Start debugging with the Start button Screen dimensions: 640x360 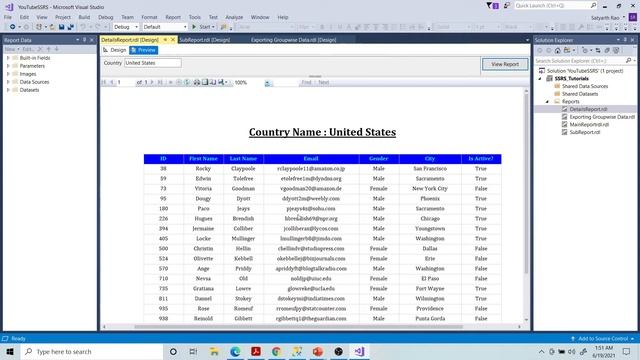(x=203, y=27)
